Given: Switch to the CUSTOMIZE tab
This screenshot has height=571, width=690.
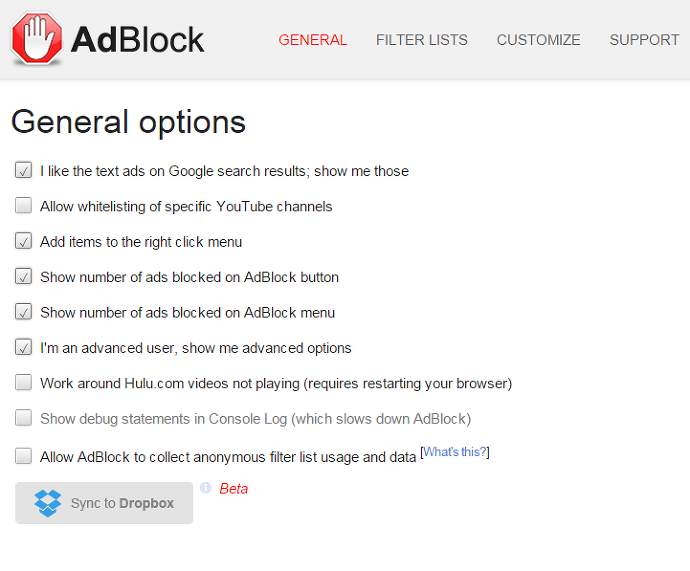Looking at the screenshot, I should point(538,40).
